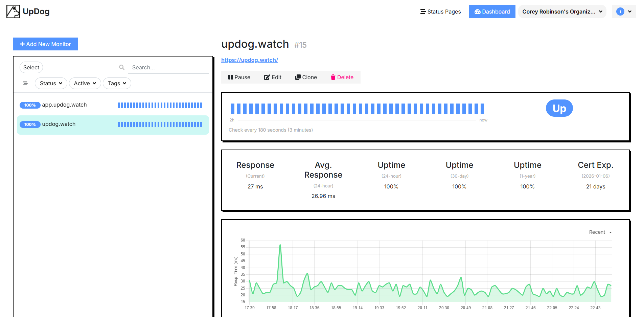Open Corey Robinson's Organization menu
Viewport: 644px width, 317px height.
[x=562, y=11]
